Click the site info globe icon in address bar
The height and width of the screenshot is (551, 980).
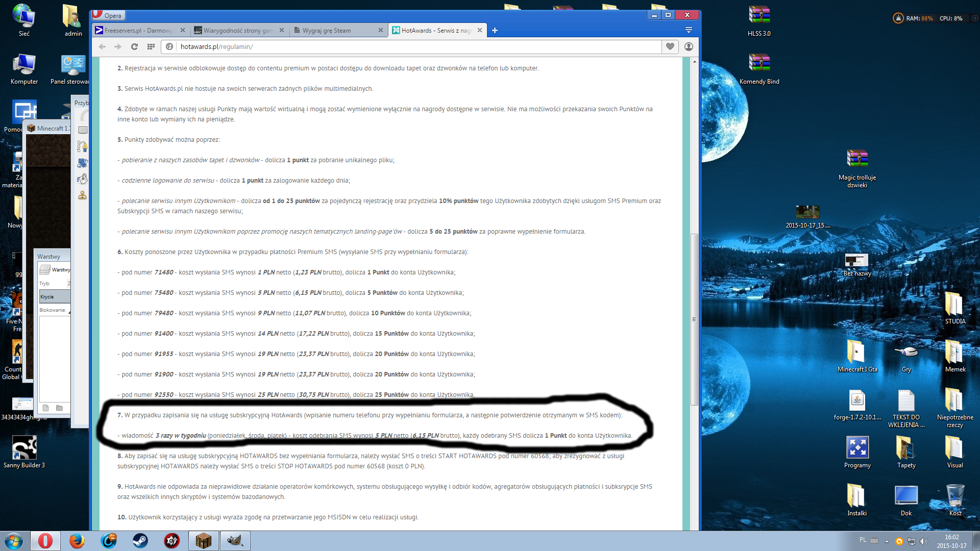point(169,46)
